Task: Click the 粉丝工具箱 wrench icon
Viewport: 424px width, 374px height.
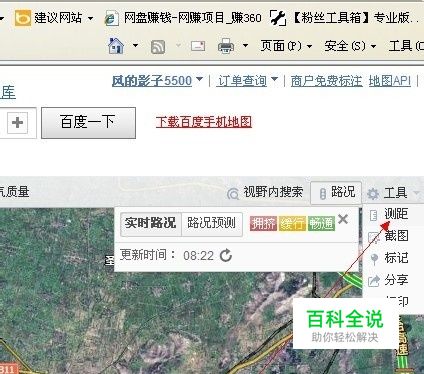Action: point(277,18)
